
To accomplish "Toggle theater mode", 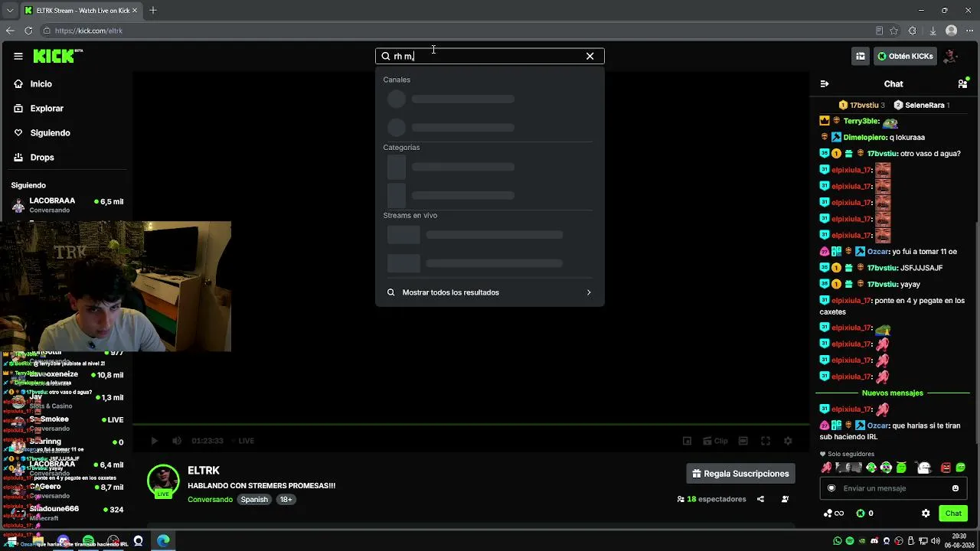I will [743, 441].
